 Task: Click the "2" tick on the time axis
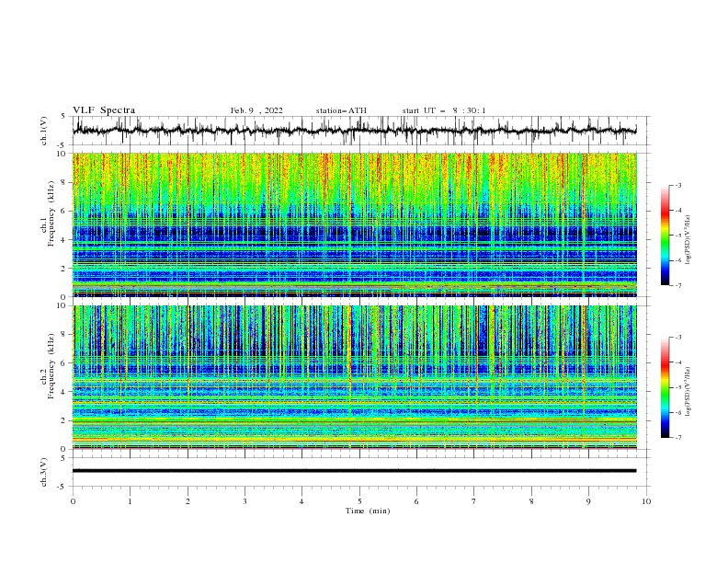click(x=188, y=501)
